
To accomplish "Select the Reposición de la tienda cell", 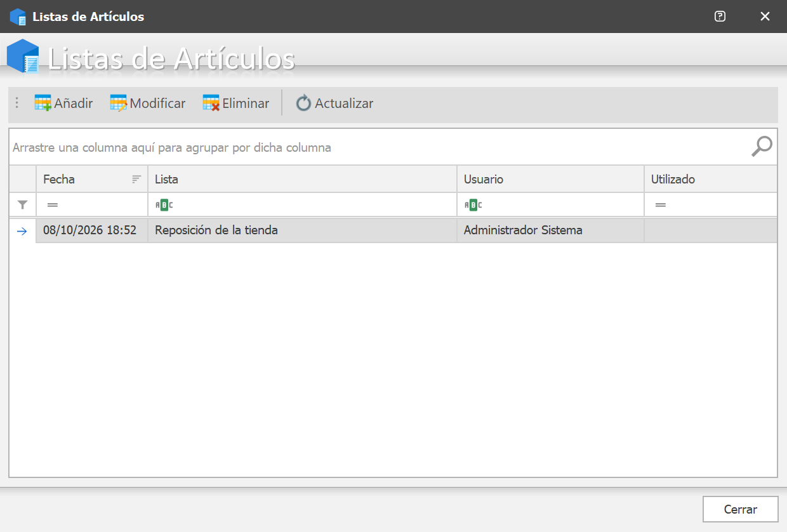I will (303, 230).
